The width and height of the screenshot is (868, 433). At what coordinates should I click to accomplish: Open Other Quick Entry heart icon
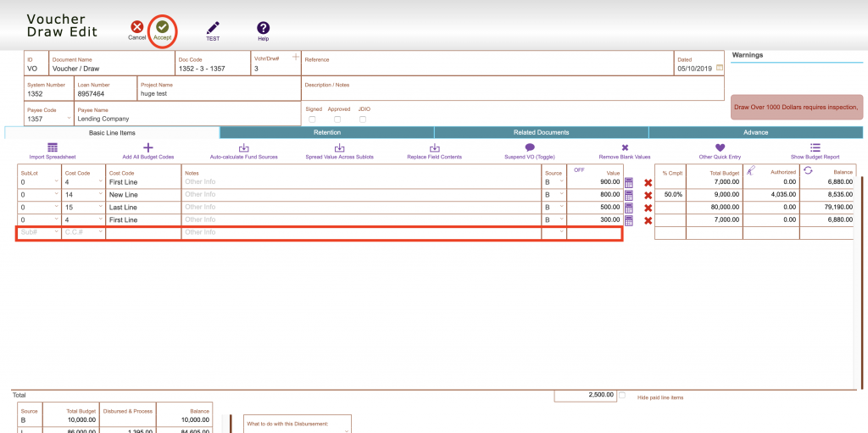720,147
